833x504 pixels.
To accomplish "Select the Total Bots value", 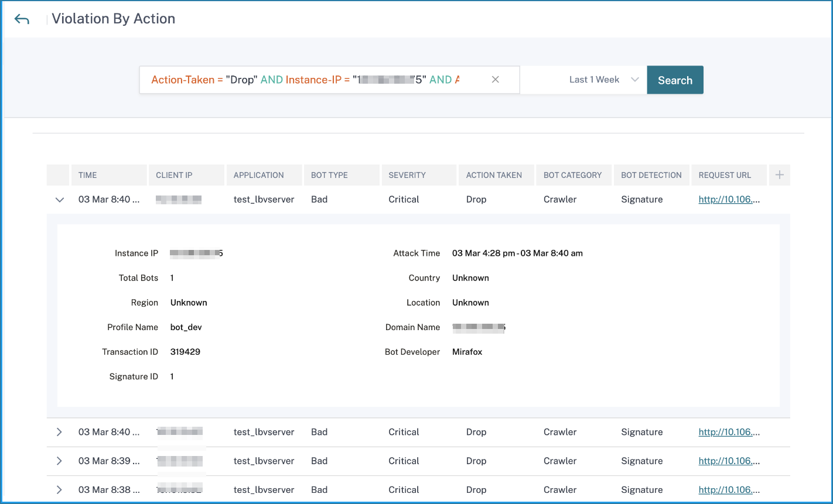I will point(172,278).
